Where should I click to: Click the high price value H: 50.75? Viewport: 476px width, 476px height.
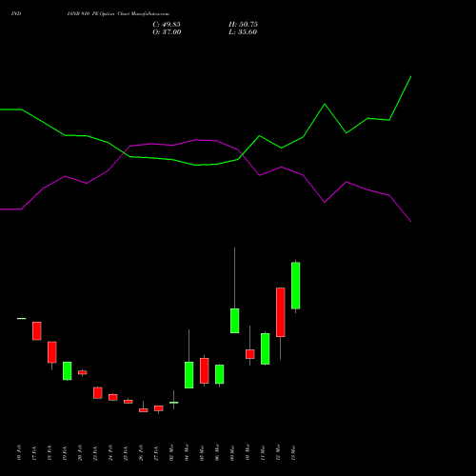[243, 25]
